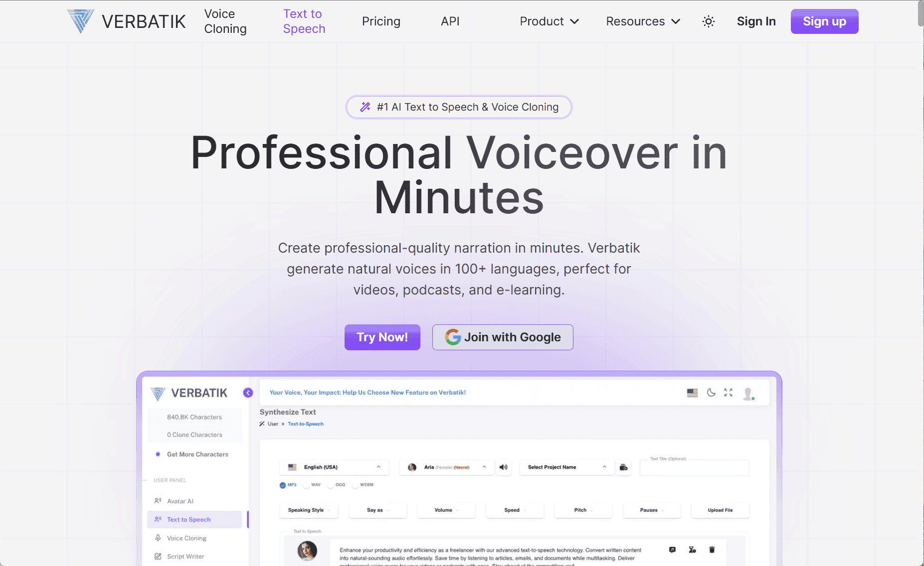Go to Voice Cloning in top navigation
The height and width of the screenshot is (566, 924).
coord(225,21)
